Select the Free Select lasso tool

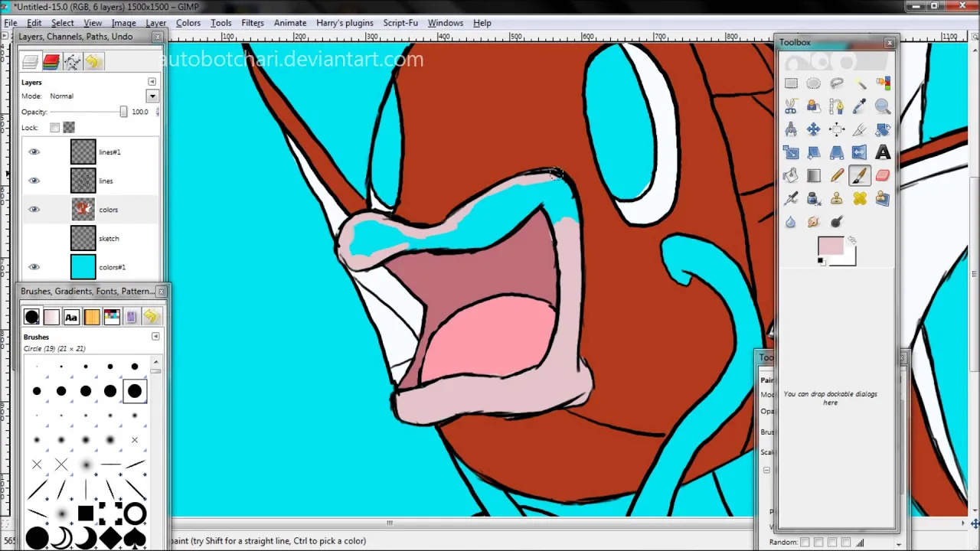[x=837, y=83]
